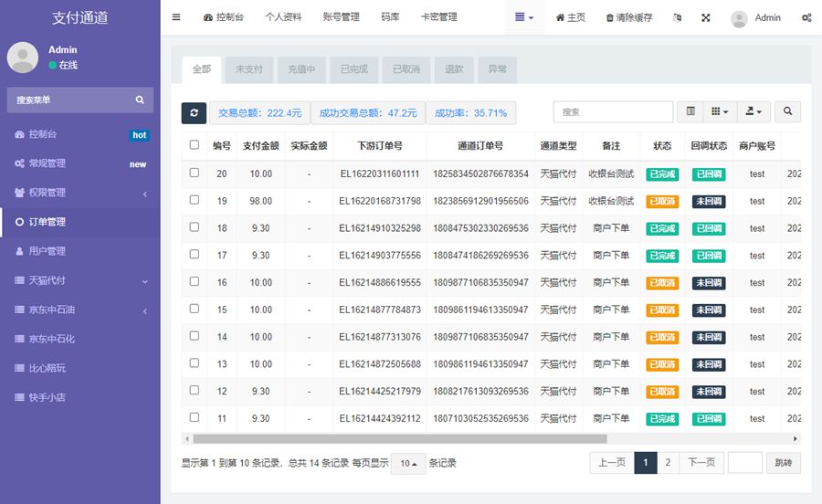Open 卡密管理 in the top navigation

(438, 17)
